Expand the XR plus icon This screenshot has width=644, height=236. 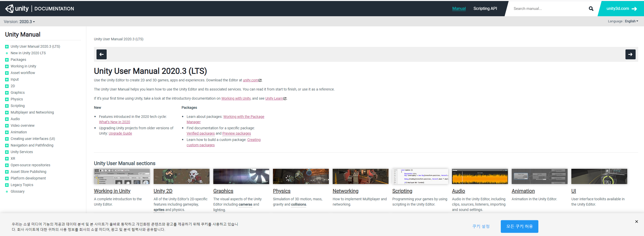pyautogui.click(x=7, y=159)
